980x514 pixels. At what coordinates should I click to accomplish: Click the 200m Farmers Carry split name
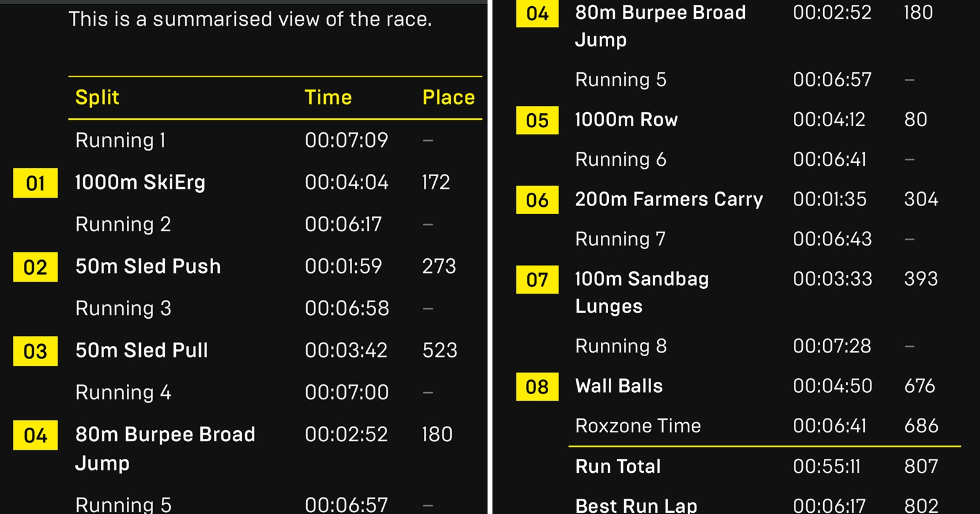[669, 199]
